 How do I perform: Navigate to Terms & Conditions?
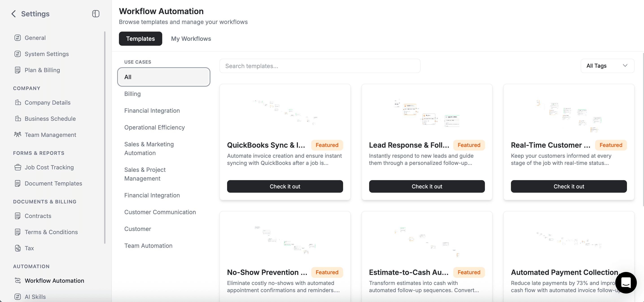point(51,232)
